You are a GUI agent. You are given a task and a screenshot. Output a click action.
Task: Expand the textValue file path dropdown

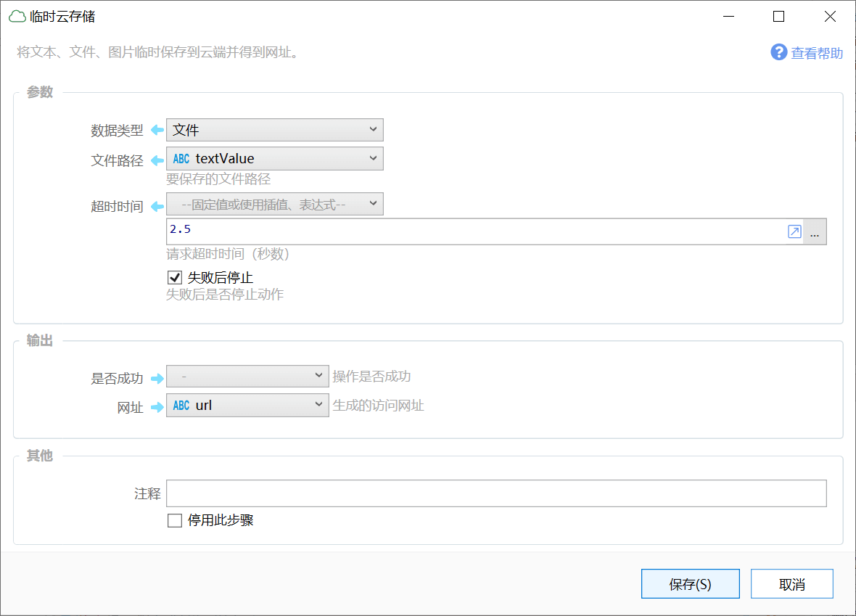(275, 159)
